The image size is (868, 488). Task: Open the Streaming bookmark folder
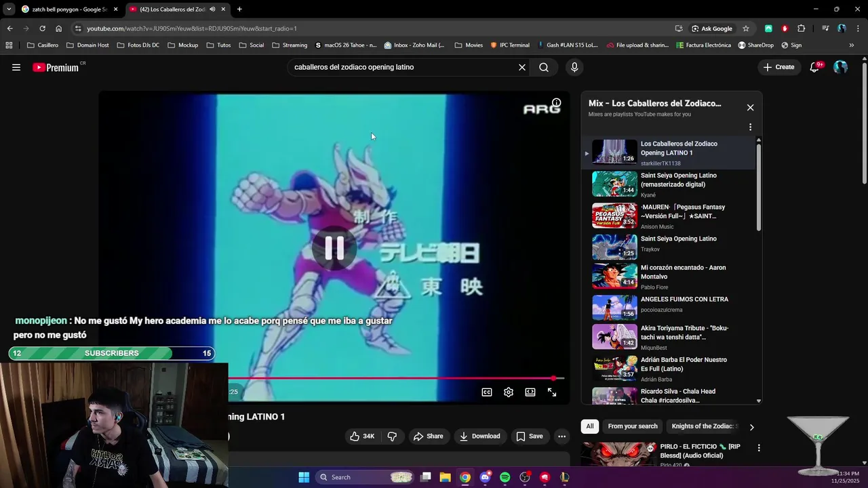(x=290, y=45)
